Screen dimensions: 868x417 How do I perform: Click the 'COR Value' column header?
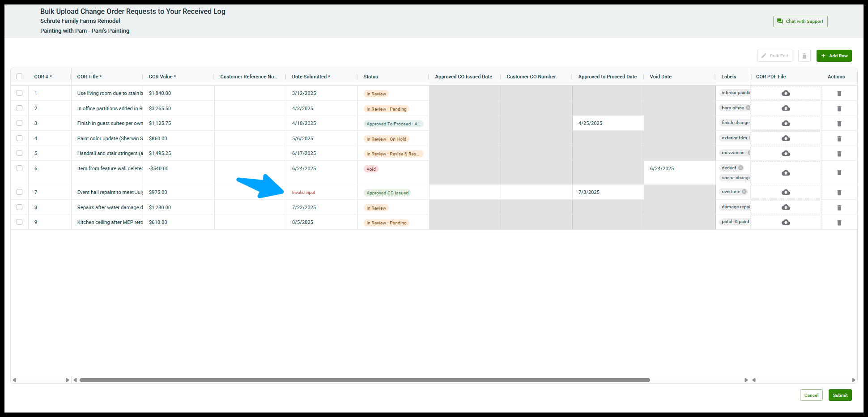point(162,77)
